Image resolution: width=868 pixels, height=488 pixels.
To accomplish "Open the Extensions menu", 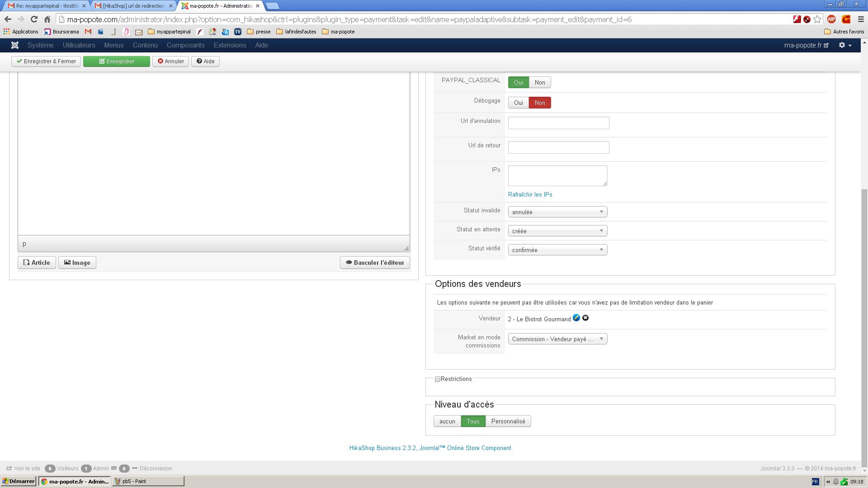I will coord(230,45).
